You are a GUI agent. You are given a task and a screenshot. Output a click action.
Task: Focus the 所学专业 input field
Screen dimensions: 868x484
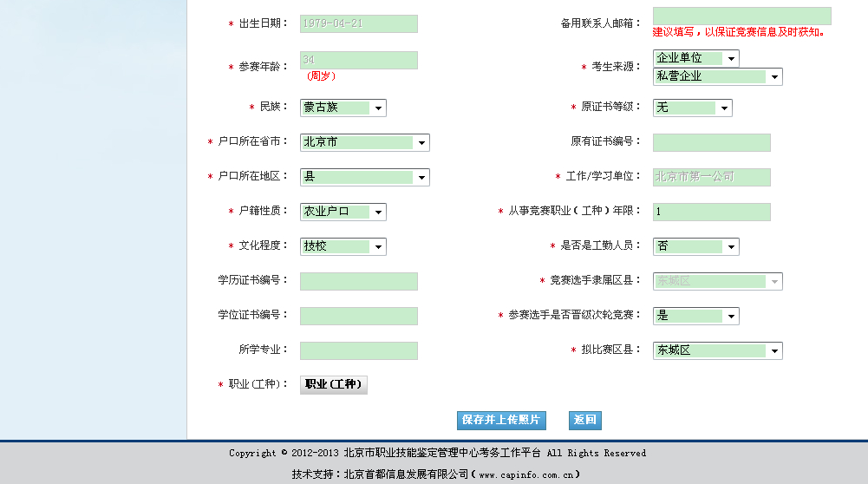pos(358,350)
